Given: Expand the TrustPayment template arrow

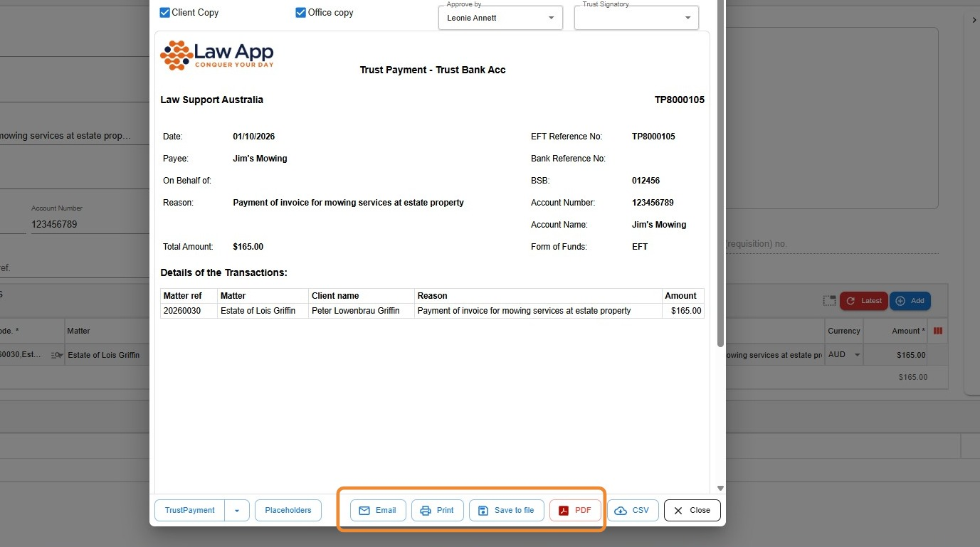Looking at the screenshot, I should coord(237,511).
